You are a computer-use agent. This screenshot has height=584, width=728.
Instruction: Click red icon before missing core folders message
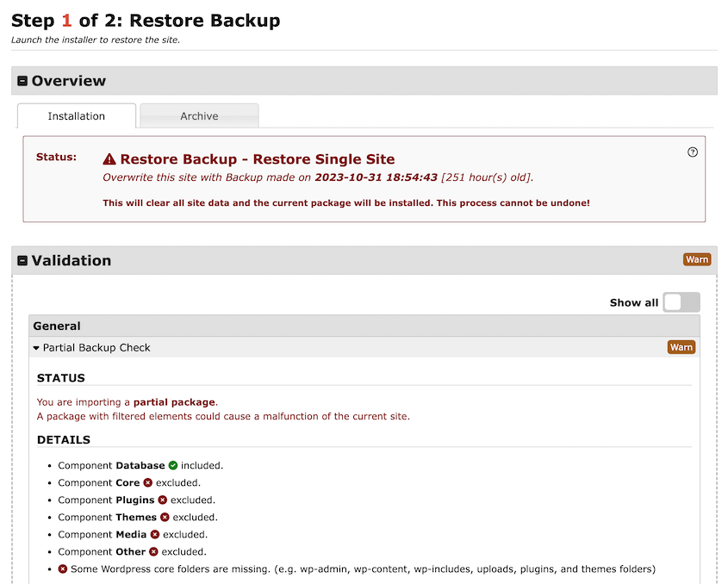[x=63, y=568]
